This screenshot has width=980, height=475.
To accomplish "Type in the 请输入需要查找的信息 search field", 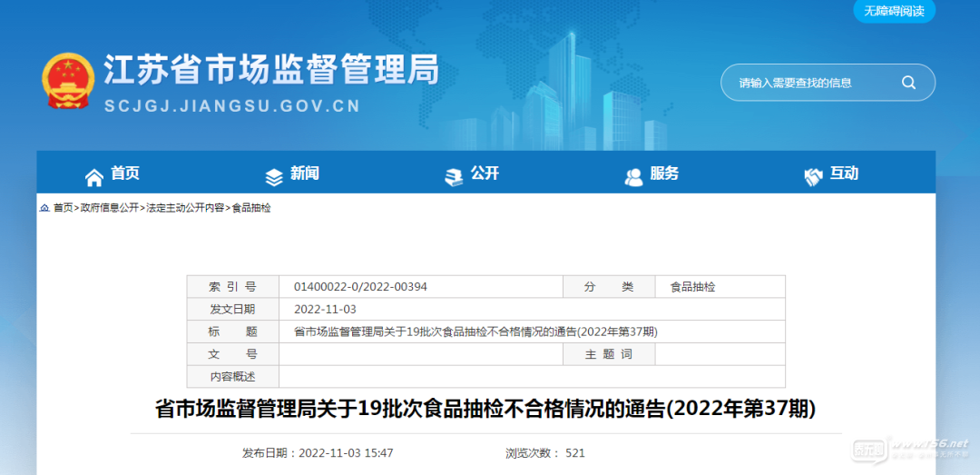I will pos(812,83).
